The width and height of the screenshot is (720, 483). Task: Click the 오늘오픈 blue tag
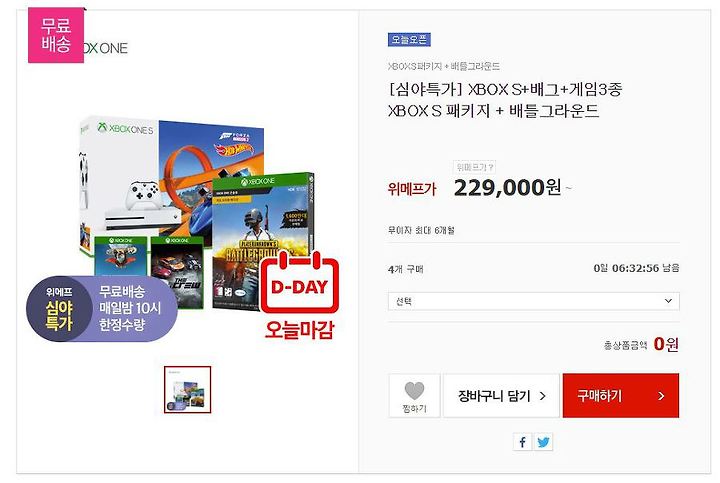[409, 40]
